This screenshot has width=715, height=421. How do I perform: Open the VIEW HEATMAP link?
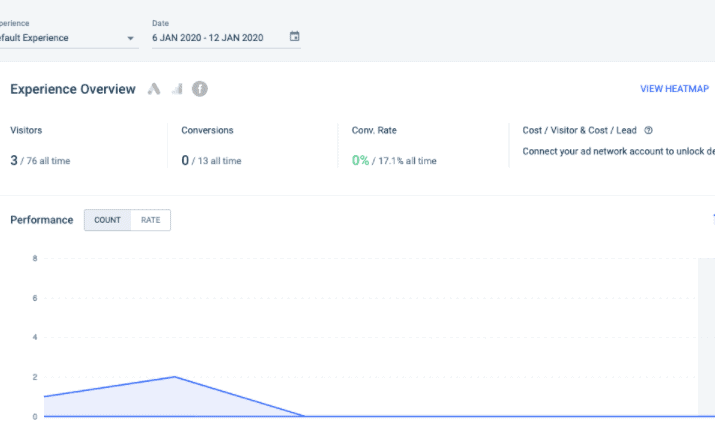click(x=674, y=89)
